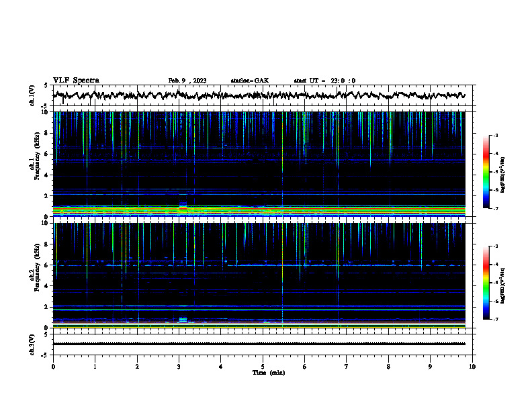Click the strong vertical sferic near 5.5 minutes in ch.2
The image size is (532, 411).
pos(282,271)
